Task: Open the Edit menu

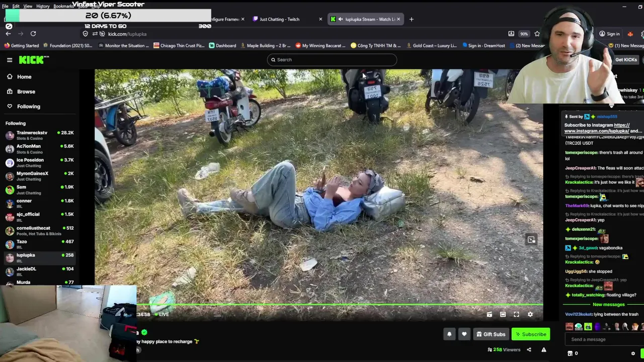Action: click(x=16, y=6)
